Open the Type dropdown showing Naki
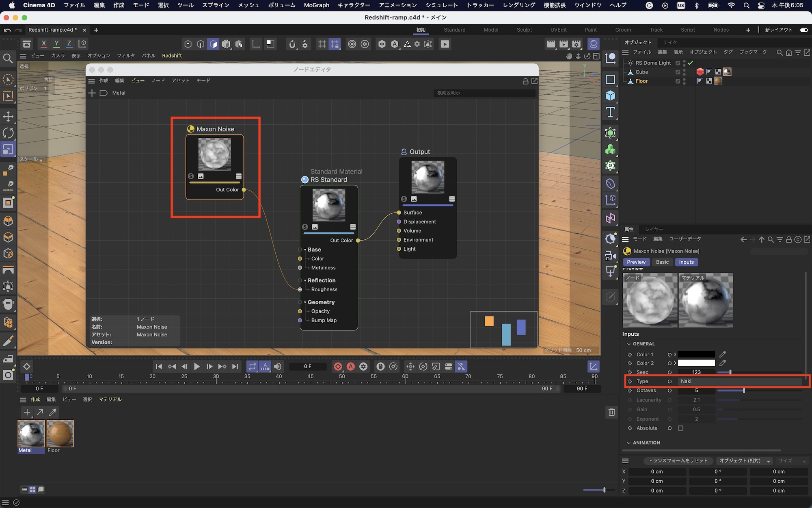Screen dimensions: 812x508 tap(739, 381)
